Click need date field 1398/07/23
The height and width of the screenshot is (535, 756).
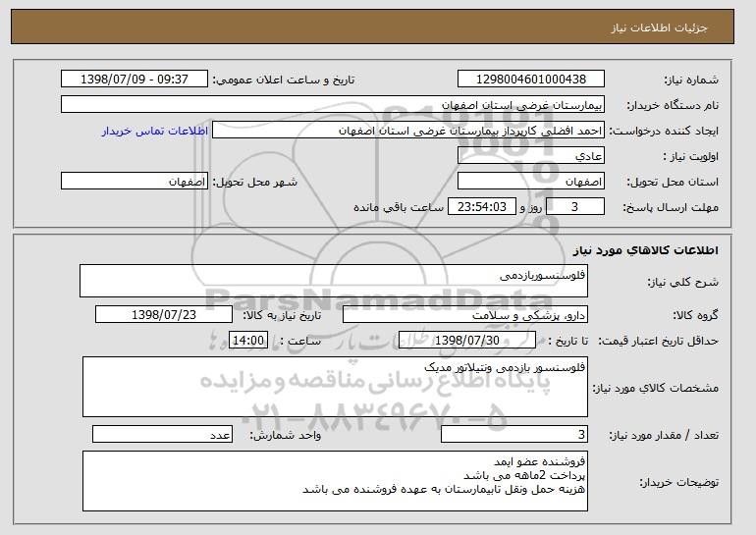pos(164,315)
